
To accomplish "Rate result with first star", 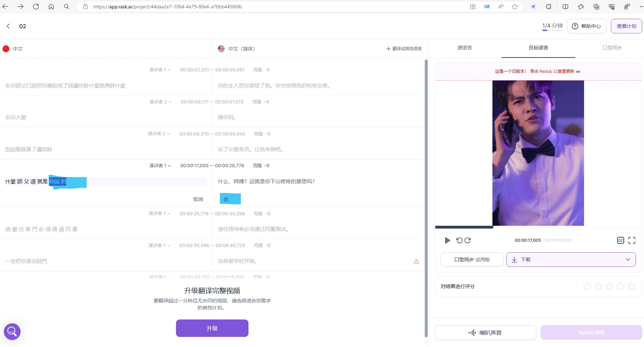I will 587,286.
